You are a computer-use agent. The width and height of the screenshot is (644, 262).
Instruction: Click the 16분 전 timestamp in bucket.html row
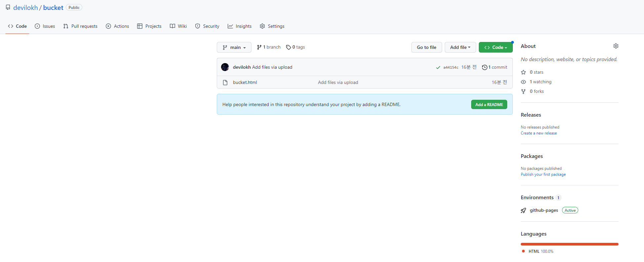point(499,82)
